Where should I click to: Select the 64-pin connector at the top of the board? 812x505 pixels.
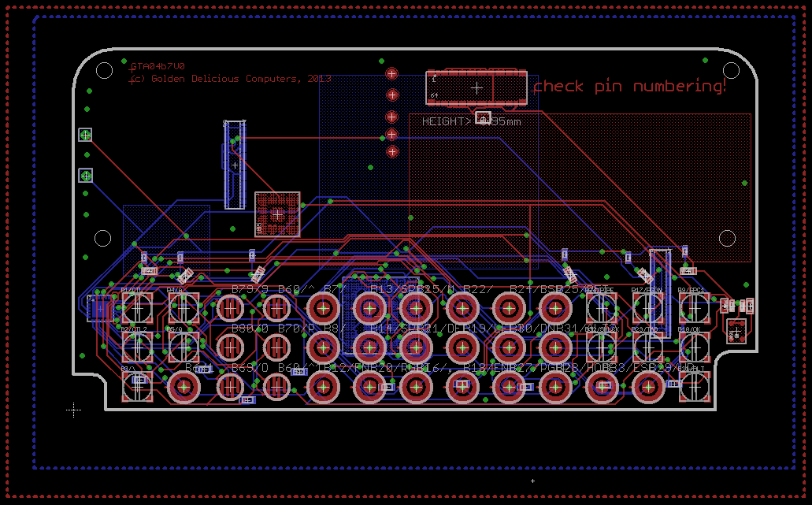[476, 87]
